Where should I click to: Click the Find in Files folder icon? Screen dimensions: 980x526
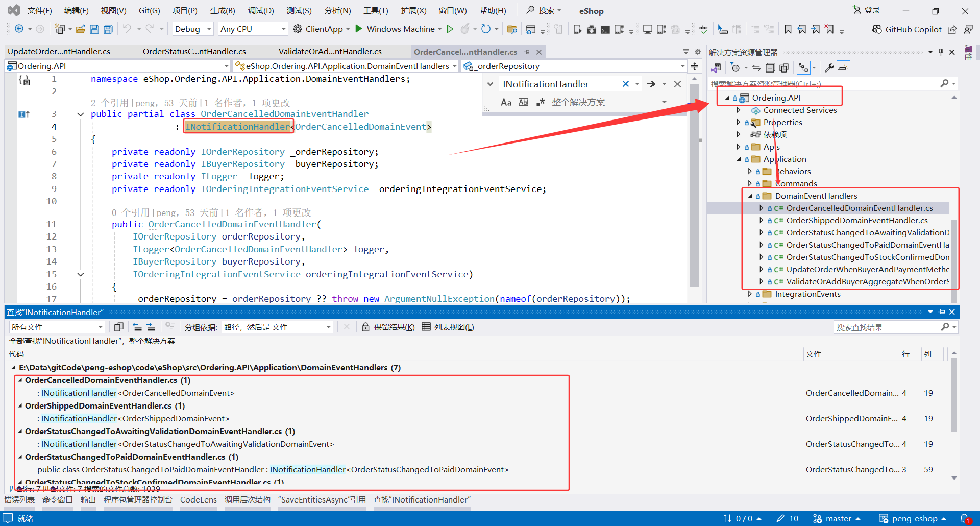pos(512,29)
